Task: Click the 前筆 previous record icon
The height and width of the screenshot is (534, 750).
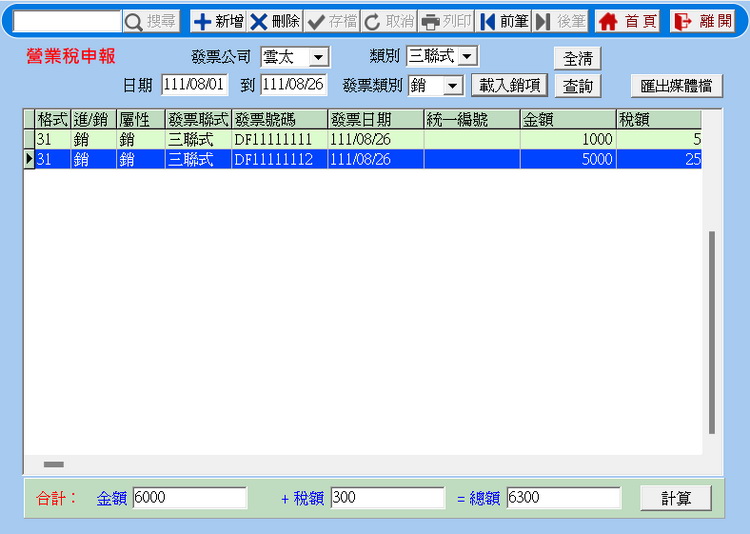Action: [488, 22]
